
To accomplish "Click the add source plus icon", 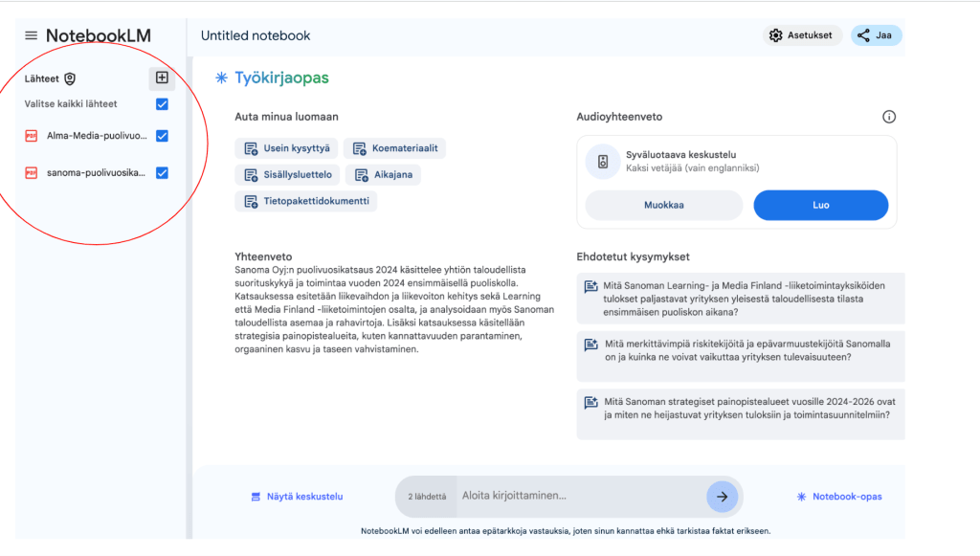I will tap(162, 78).
